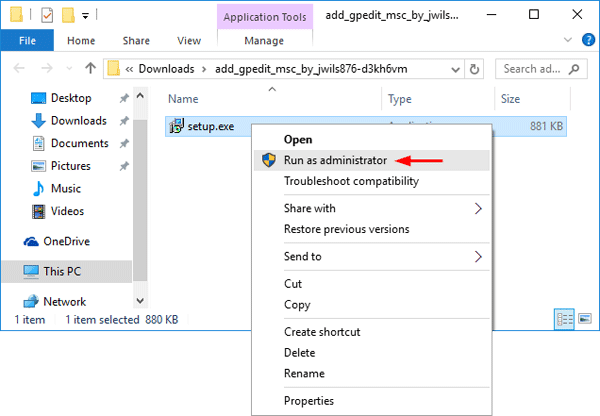Go forward with the Forward arrow
This screenshot has width=600, height=416.
point(47,69)
